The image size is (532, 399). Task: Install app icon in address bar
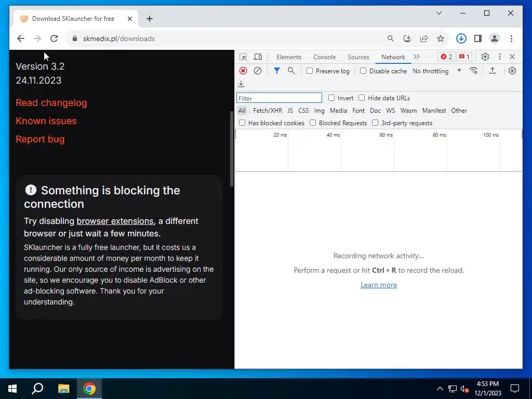coord(407,38)
